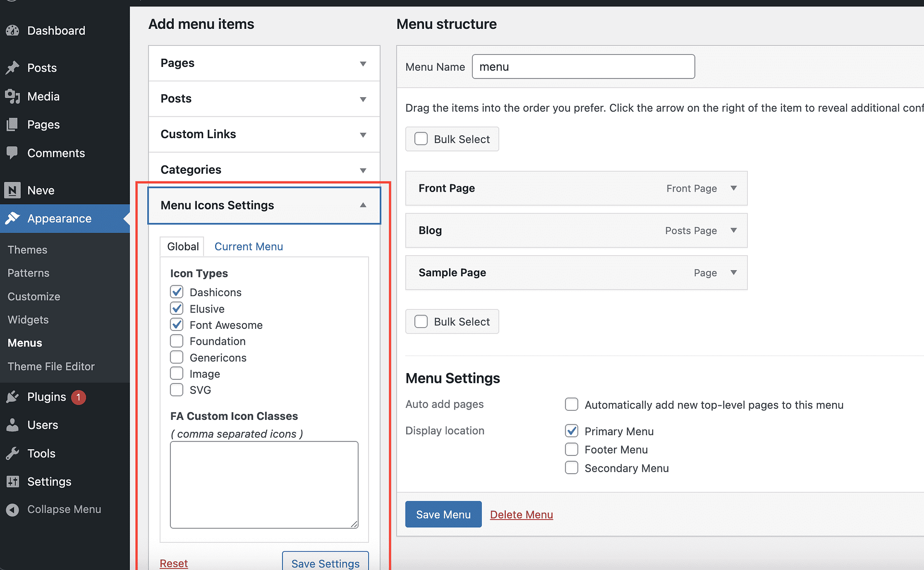Viewport: 924px width, 570px height.
Task: Click the Plugins plug icon
Action: pos(13,397)
